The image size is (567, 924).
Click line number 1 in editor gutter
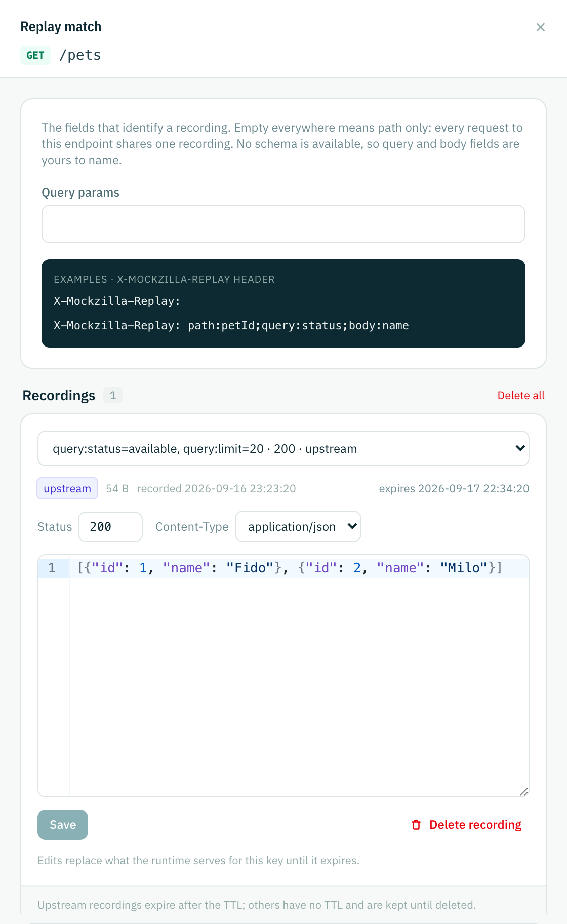[52, 568]
